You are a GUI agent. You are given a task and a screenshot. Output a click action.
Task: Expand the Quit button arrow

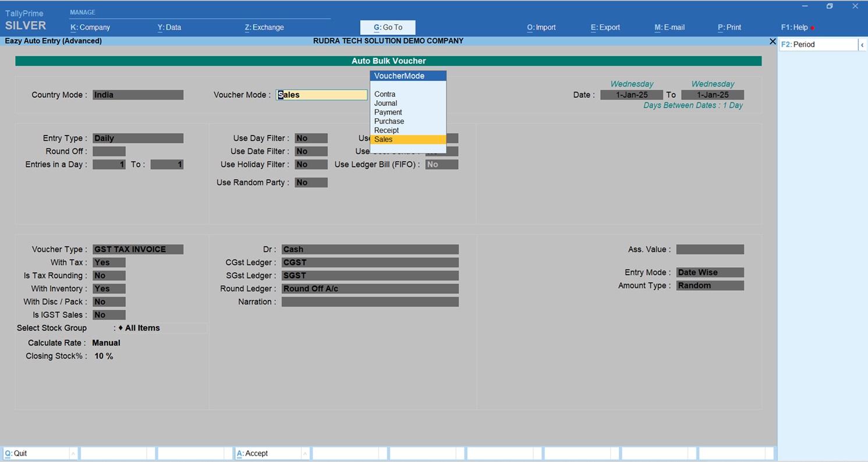[73, 453]
